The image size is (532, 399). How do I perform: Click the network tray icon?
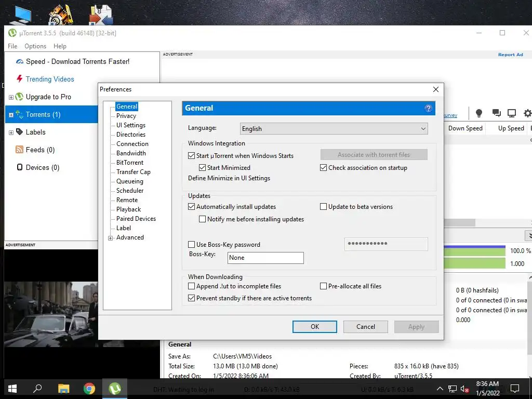[453, 389]
